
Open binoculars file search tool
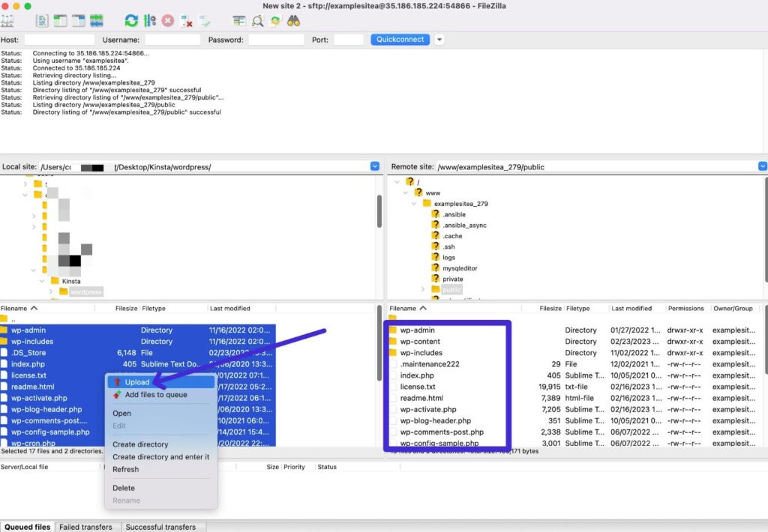click(293, 21)
